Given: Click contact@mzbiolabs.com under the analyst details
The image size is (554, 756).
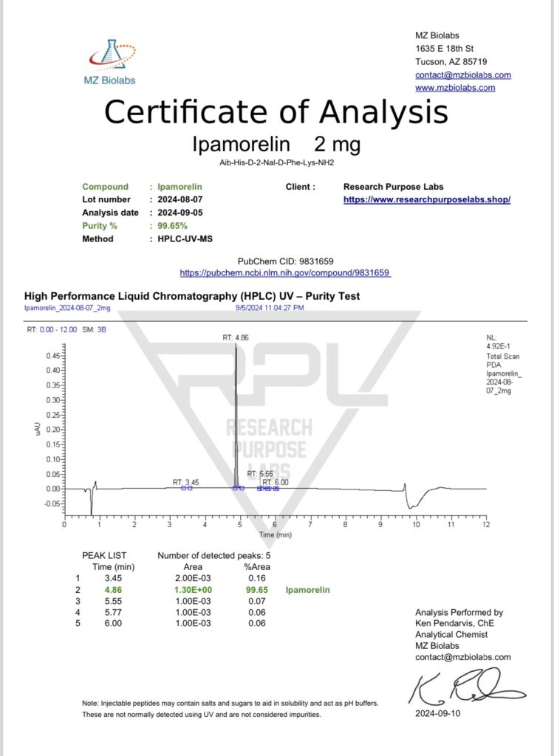Looking at the screenshot, I should 463,656.
